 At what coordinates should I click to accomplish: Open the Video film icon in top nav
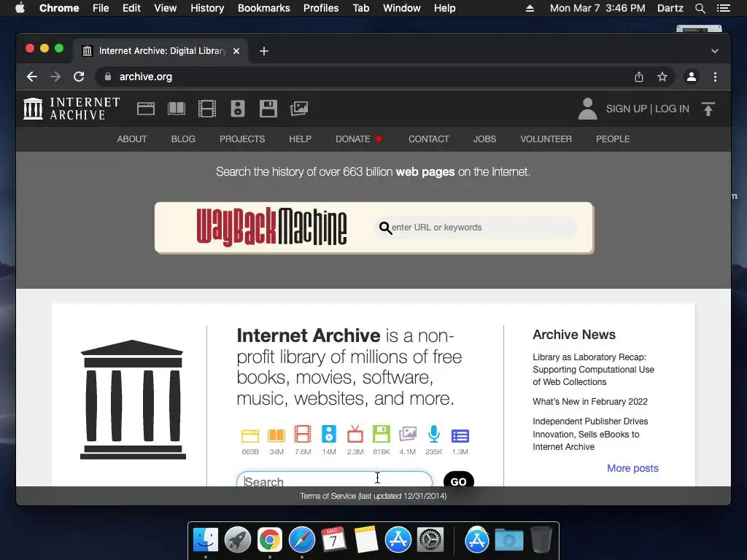(x=207, y=109)
